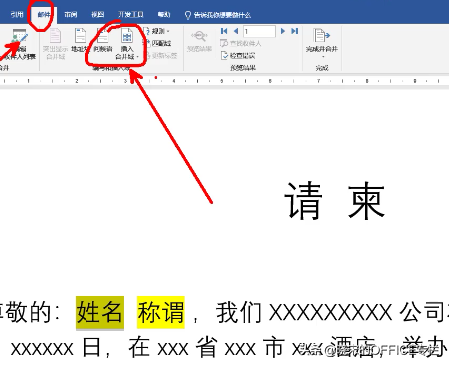Open the 引用 (References) ribbon tab
This screenshot has height=366, width=449.
tap(17, 14)
